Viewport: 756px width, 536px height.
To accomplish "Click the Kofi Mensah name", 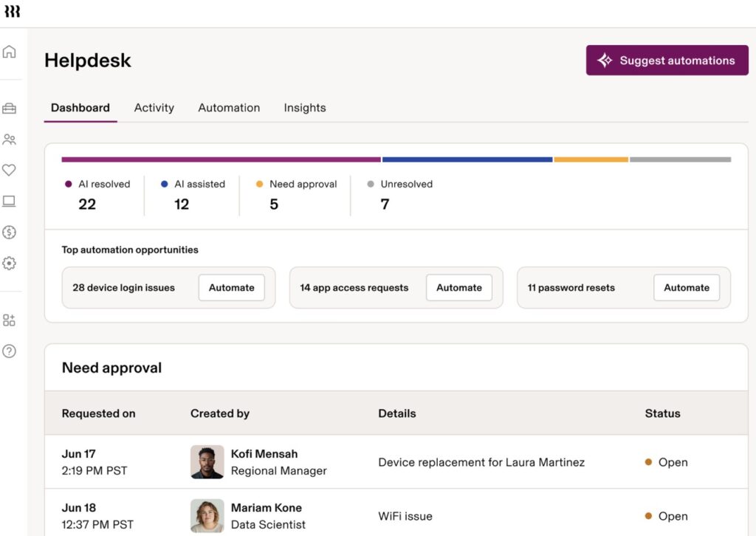I will pyautogui.click(x=264, y=454).
